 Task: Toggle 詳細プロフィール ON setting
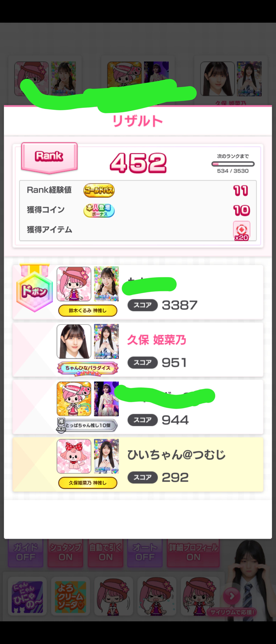(193, 553)
